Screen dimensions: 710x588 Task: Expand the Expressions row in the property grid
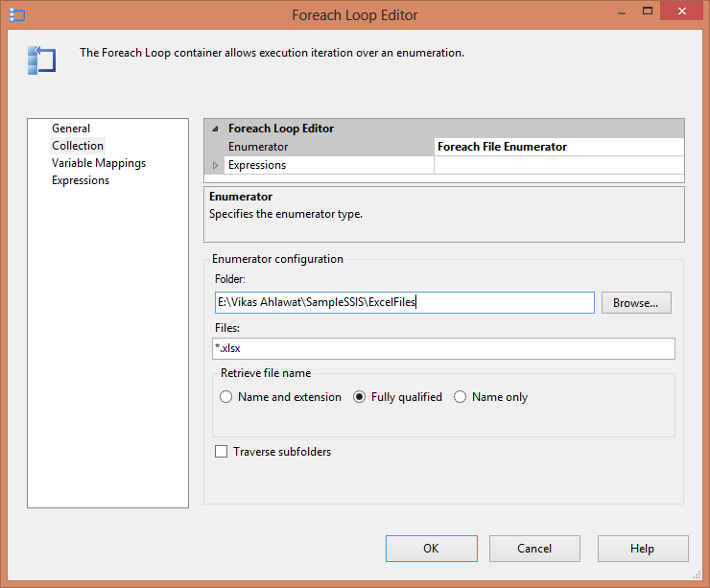point(215,165)
